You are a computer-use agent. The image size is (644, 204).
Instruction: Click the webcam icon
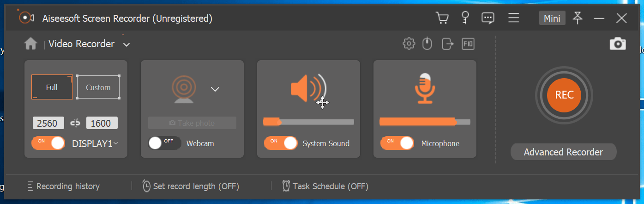tap(184, 89)
